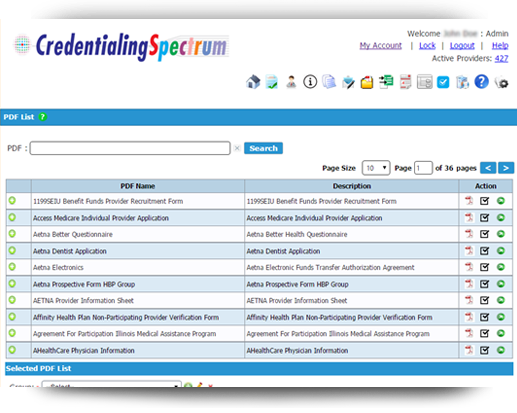Select 'Access Medicare Individual Provider Application' name cell
Image resolution: width=517 pixels, height=413 pixels.
coord(138,218)
